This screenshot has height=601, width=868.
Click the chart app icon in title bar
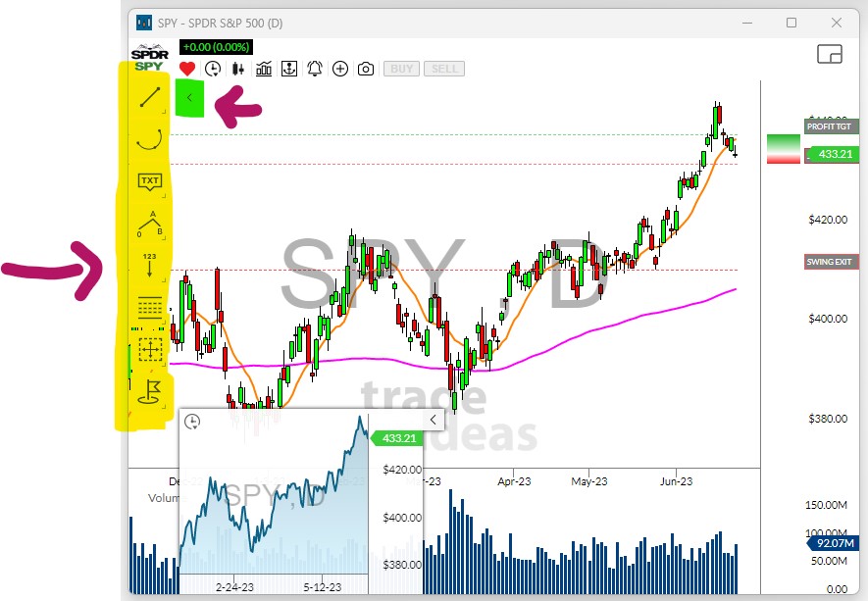(x=144, y=23)
